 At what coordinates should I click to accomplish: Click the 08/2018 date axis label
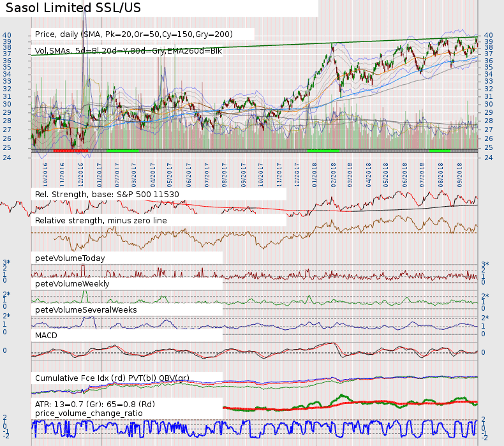pyautogui.click(x=441, y=175)
